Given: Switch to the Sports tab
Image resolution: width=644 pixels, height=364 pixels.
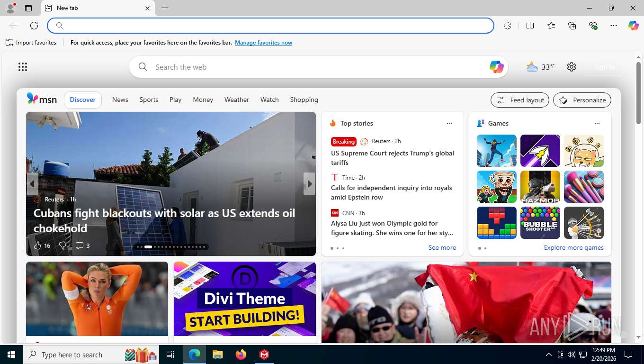Looking at the screenshot, I should coord(149,100).
